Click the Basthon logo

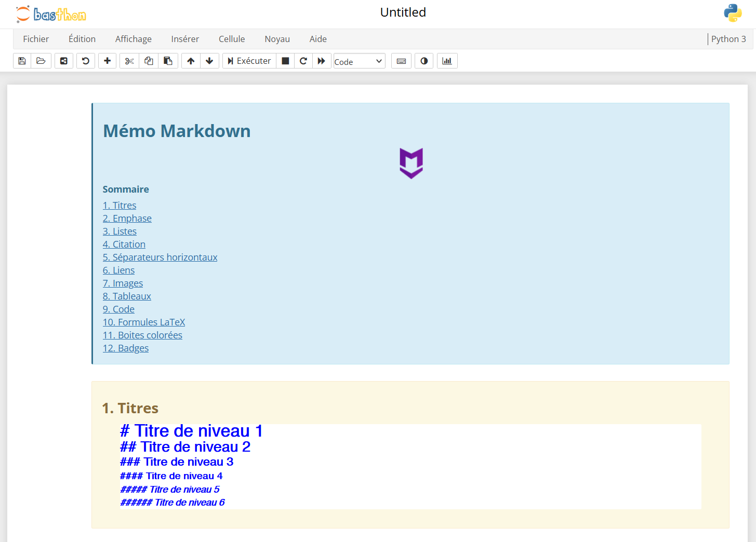pyautogui.click(x=51, y=14)
